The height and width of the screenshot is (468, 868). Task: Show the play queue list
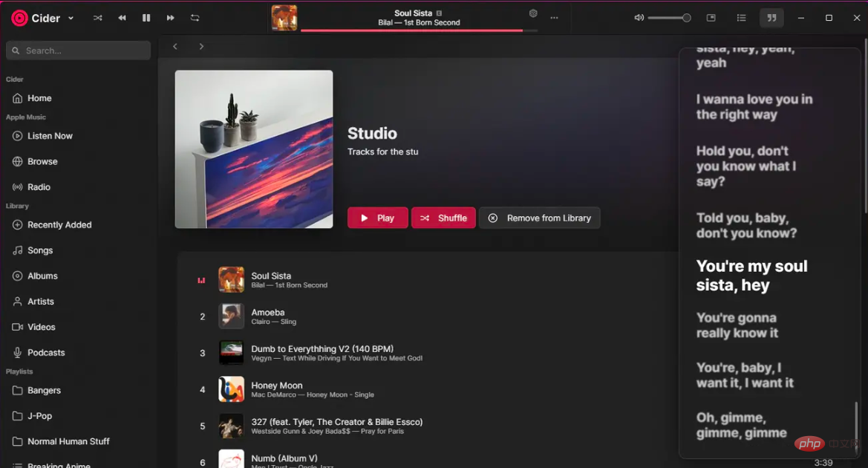[741, 18]
